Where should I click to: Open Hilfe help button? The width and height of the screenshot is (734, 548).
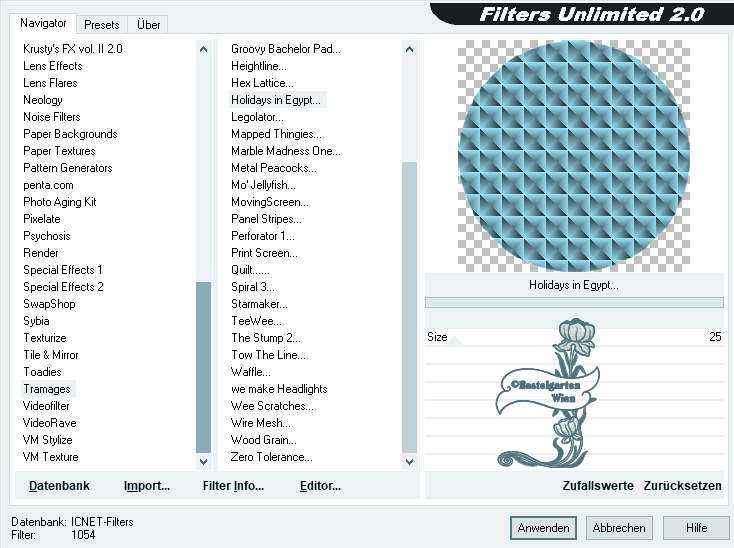coord(696,528)
